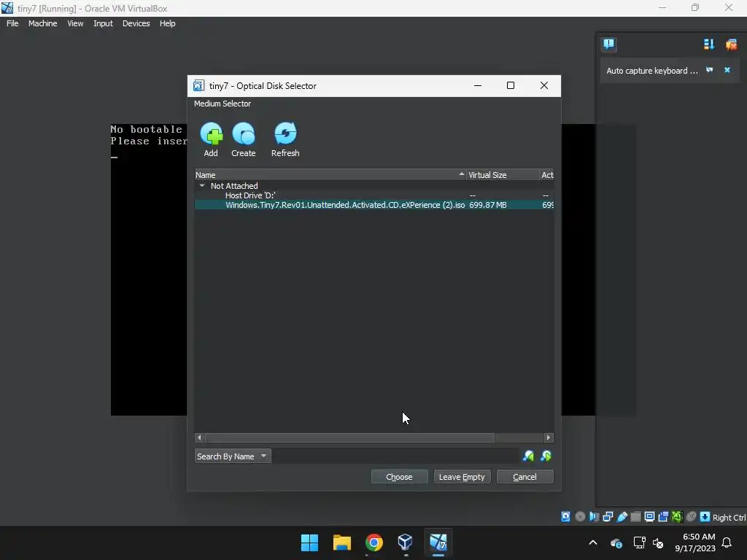Open VirtualBox Manager cube icon in taskbar

coord(406,542)
